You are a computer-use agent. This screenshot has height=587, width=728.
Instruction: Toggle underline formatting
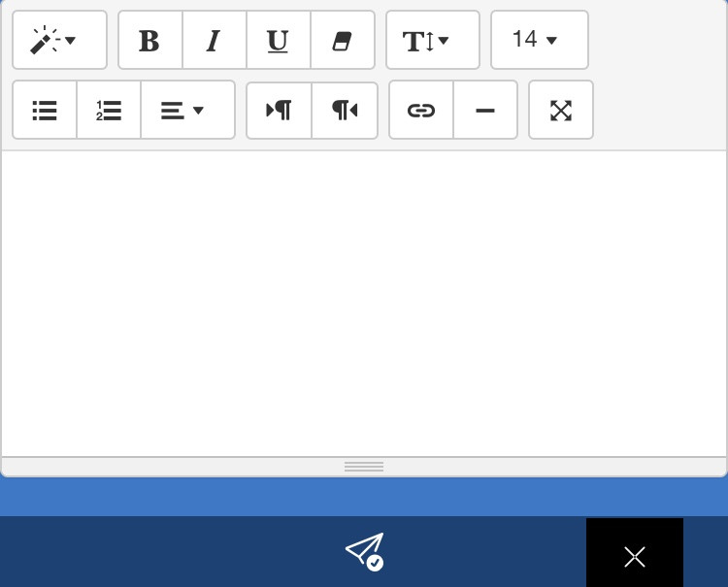point(278,41)
